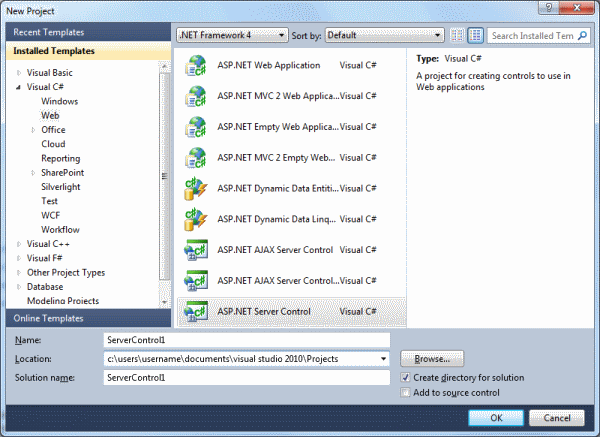Image resolution: width=600 pixels, height=437 pixels.
Task: Click the tree scrollbar up arrow
Action: click(165, 66)
